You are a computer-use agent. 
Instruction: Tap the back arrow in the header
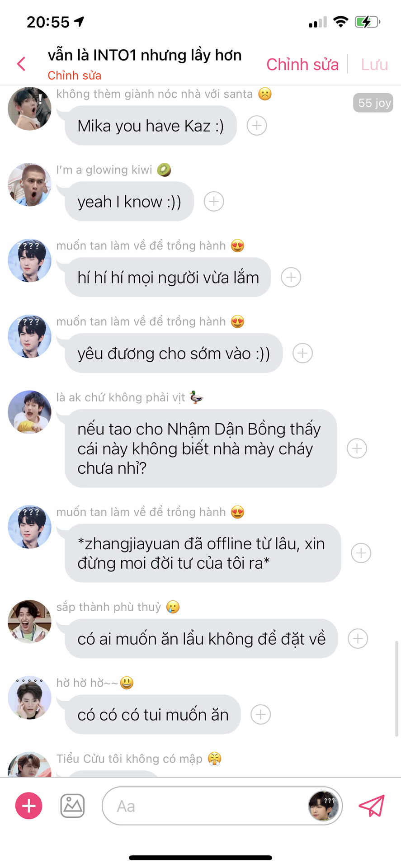click(21, 64)
